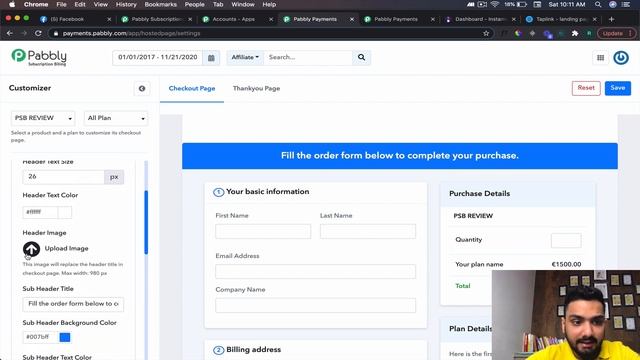Bookmark this page with star icon
This screenshot has height=360, width=640.
point(486,33)
